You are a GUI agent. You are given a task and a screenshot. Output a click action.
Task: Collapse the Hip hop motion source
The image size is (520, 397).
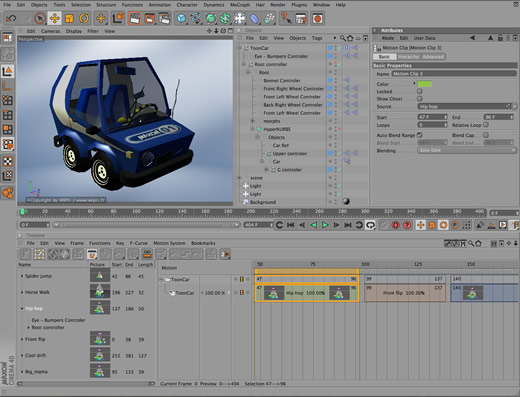click(22, 308)
